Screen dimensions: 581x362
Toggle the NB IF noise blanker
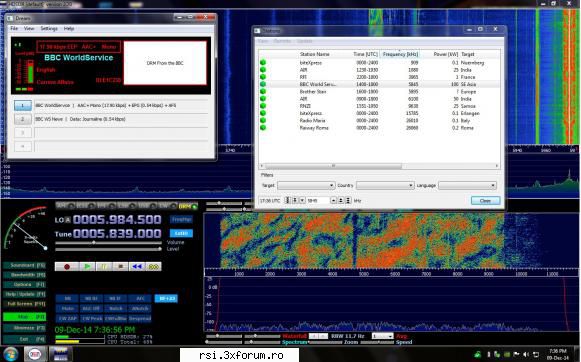pos(115,299)
